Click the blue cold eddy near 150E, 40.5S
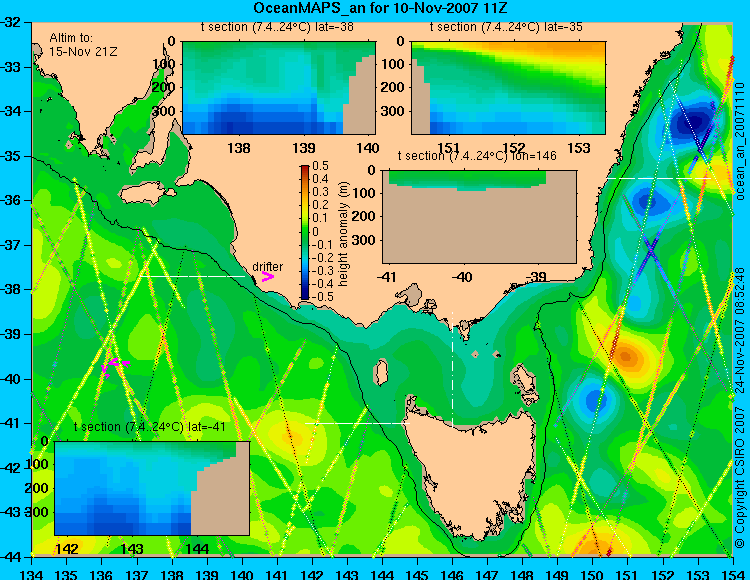Image resolution: width=750 pixels, height=580 pixels. [x=594, y=399]
